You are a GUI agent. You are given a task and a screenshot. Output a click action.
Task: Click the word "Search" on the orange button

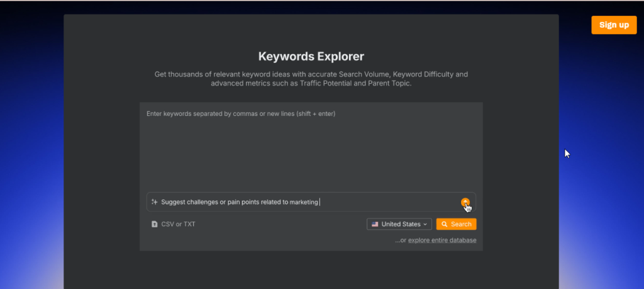tap(461, 224)
